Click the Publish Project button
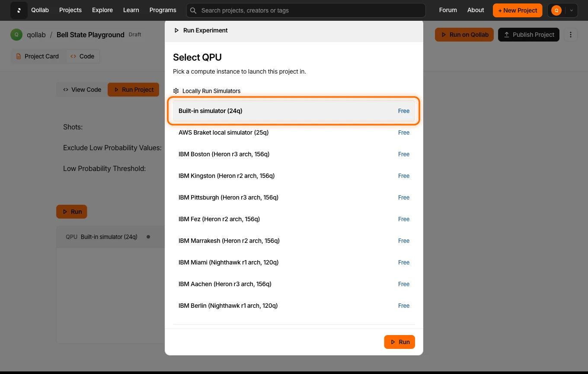The height and width of the screenshot is (374, 588). point(529,35)
